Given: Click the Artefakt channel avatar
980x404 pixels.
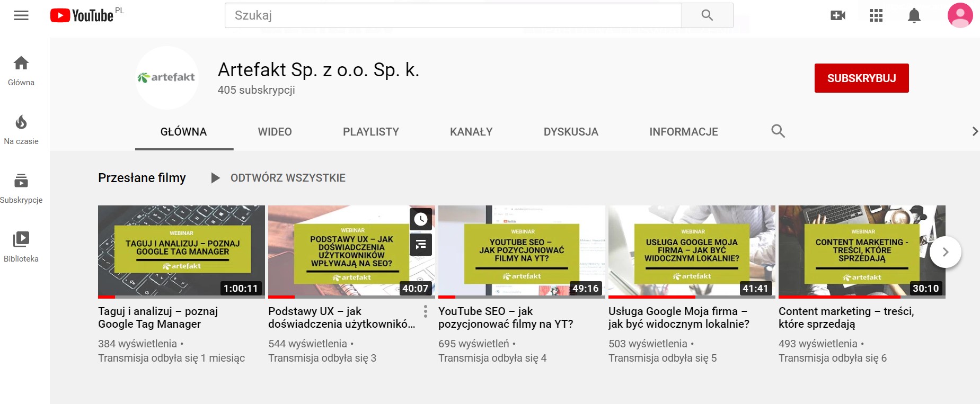Looking at the screenshot, I should point(166,78).
